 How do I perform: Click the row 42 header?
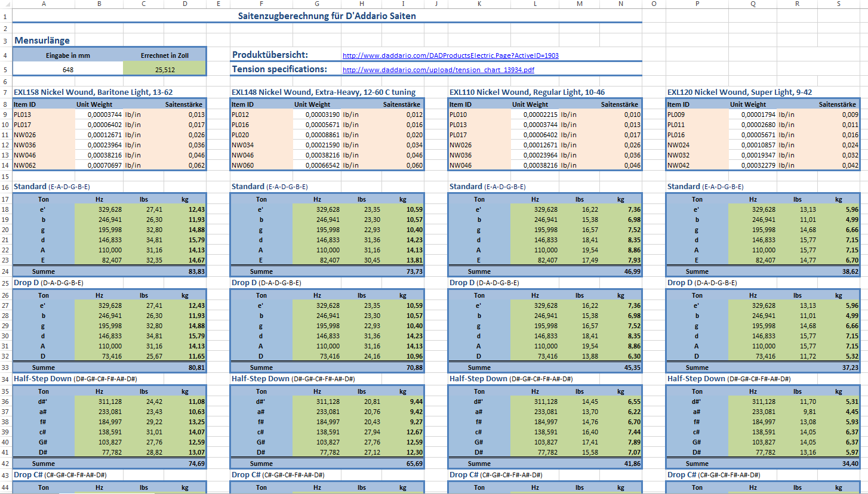point(6,464)
